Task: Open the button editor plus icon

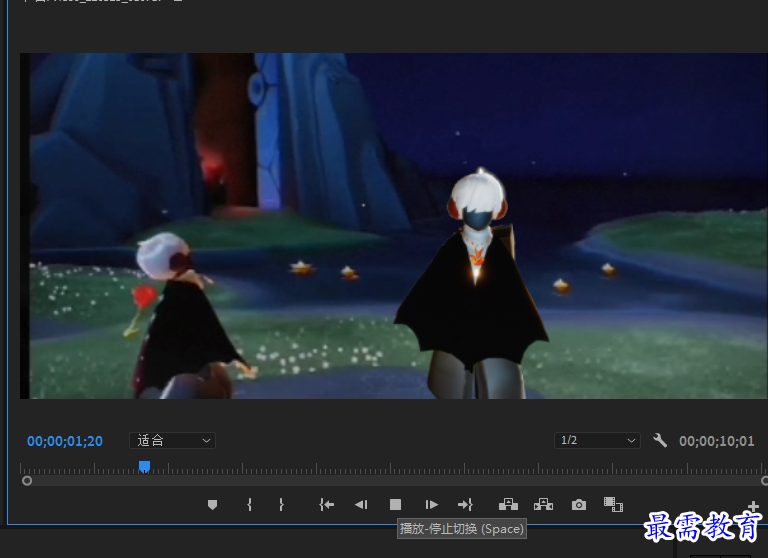Action: 753,507
